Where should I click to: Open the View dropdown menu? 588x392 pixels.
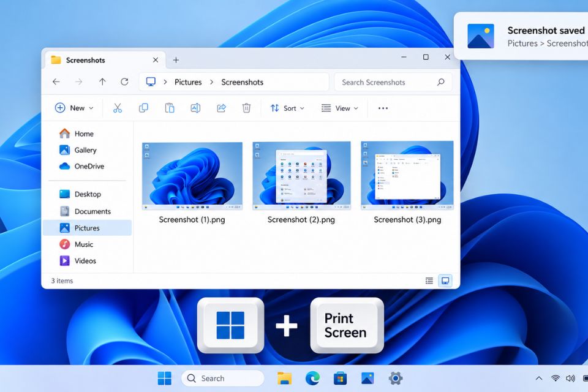(x=340, y=108)
